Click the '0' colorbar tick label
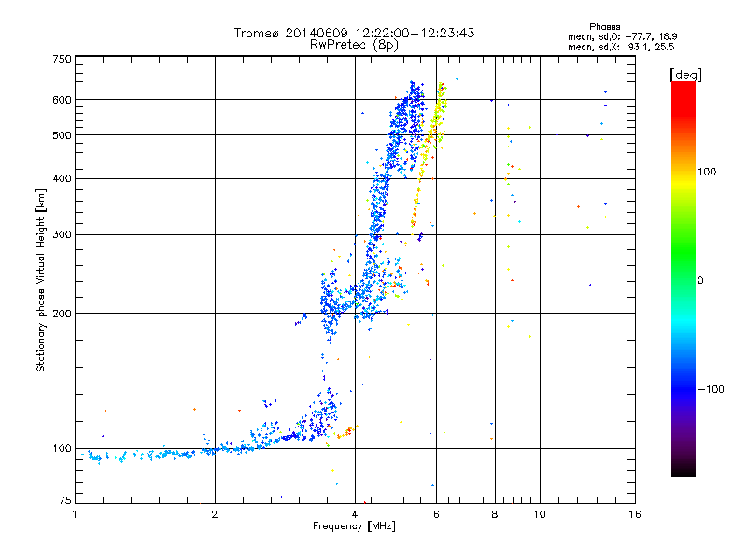 pyautogui.click(x=700, y=281)
